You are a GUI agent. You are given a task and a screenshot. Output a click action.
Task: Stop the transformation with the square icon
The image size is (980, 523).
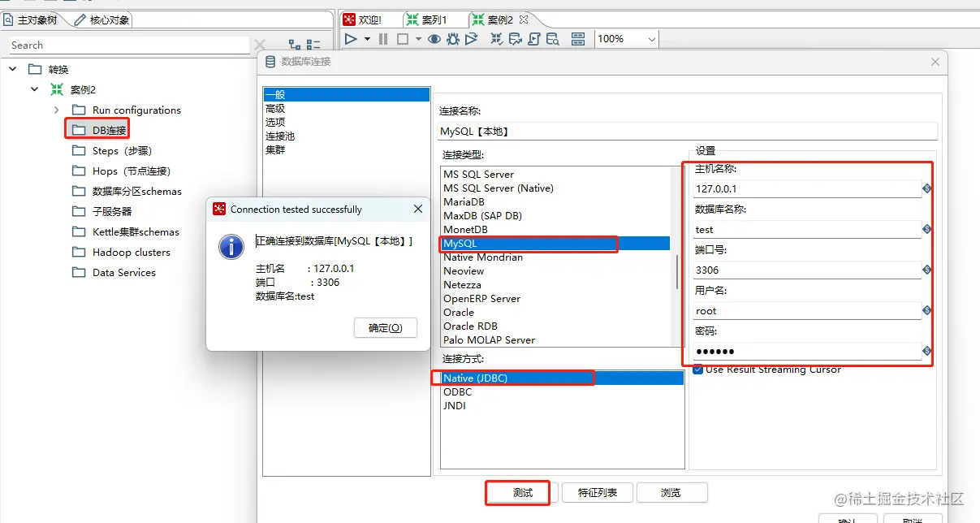click(402, 39)
